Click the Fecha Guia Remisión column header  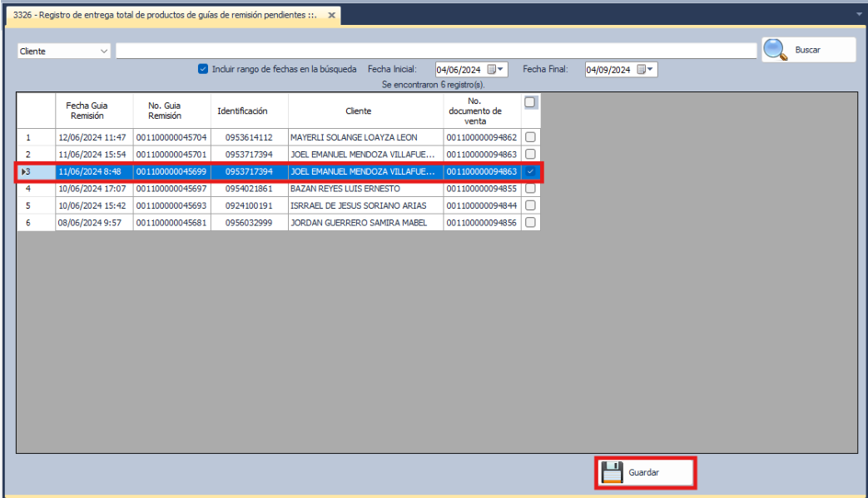point(87,111)
